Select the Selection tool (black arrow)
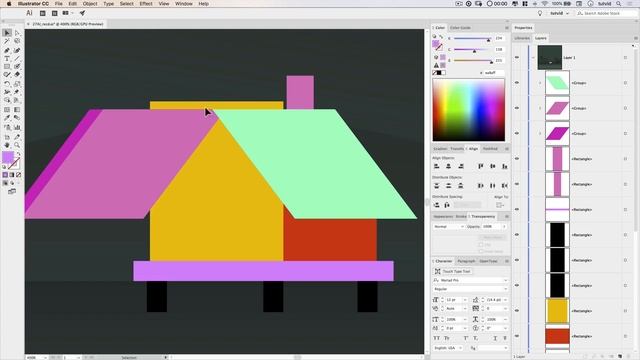This screenshot has width=640, height=360. 7,33
